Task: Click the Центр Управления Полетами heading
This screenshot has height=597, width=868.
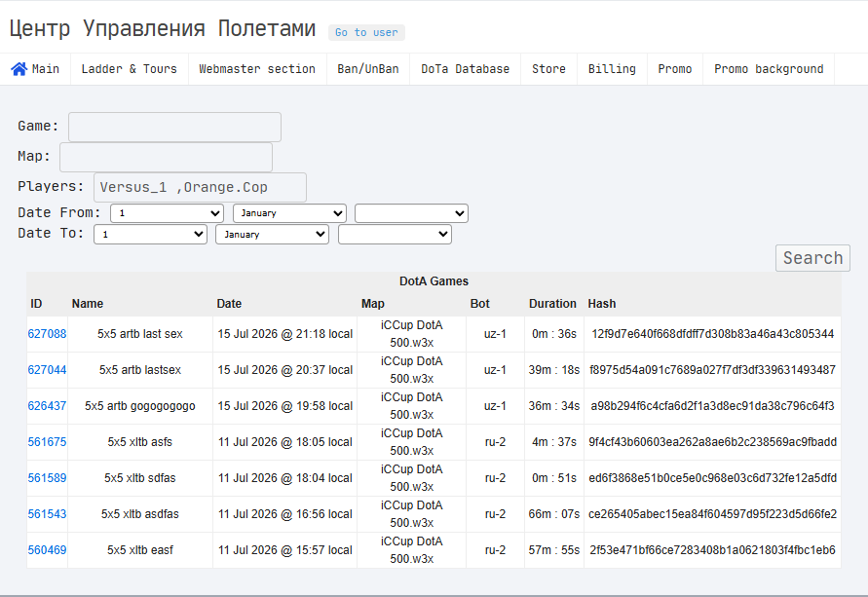Action: pyautogui.click(x=162, y=28)
